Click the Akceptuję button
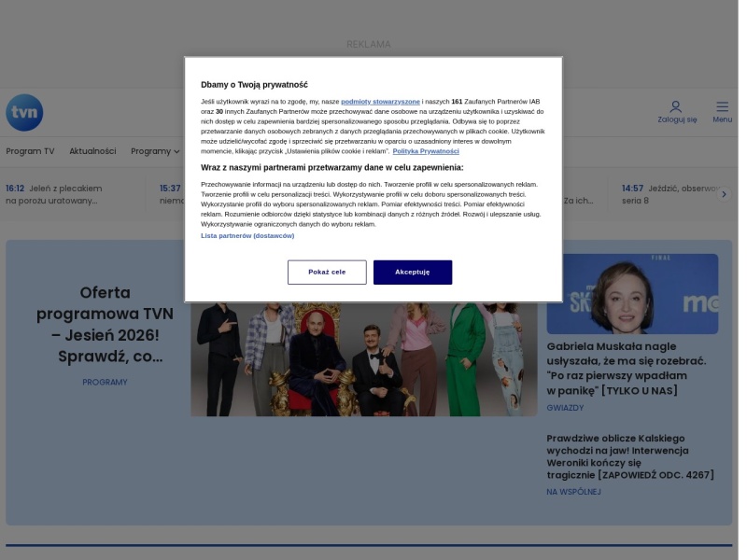Image resolution: width=747 pixels, height=560 pixels. pyautogui.click(x=413, y=273)
